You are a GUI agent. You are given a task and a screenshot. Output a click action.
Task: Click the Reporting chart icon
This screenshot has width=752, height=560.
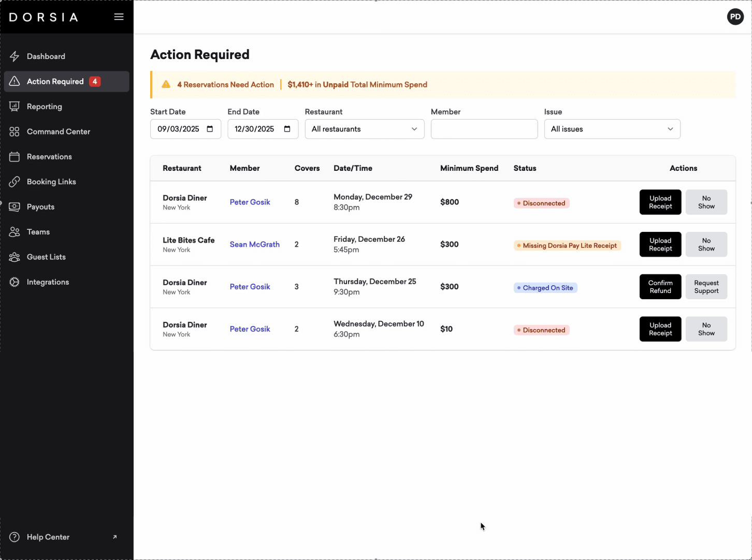click(15, 107)
